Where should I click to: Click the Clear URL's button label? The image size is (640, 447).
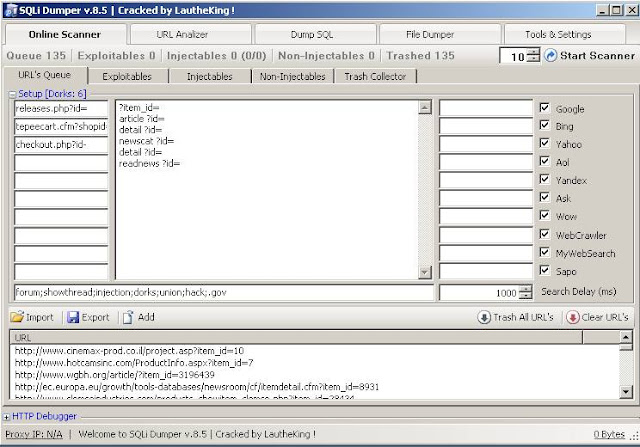(x=605, y=317)
